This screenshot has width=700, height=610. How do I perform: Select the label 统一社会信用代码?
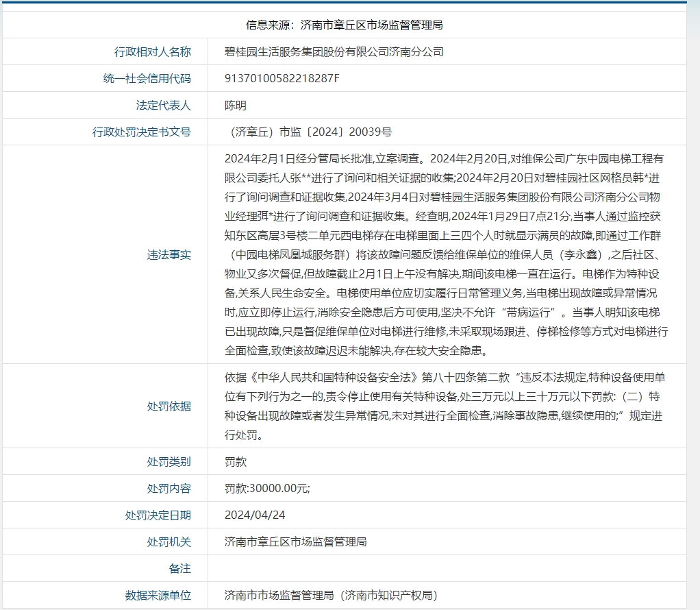click(x=147, y=79)
